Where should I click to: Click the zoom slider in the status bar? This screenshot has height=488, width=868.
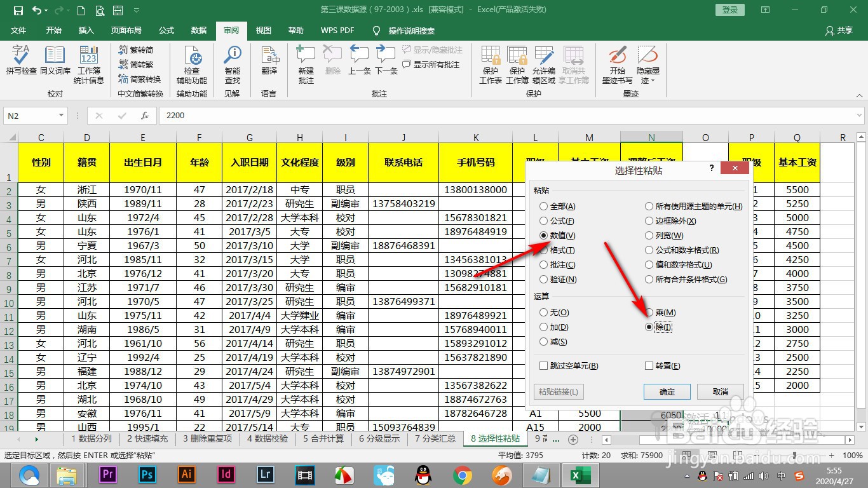(799, 456)
